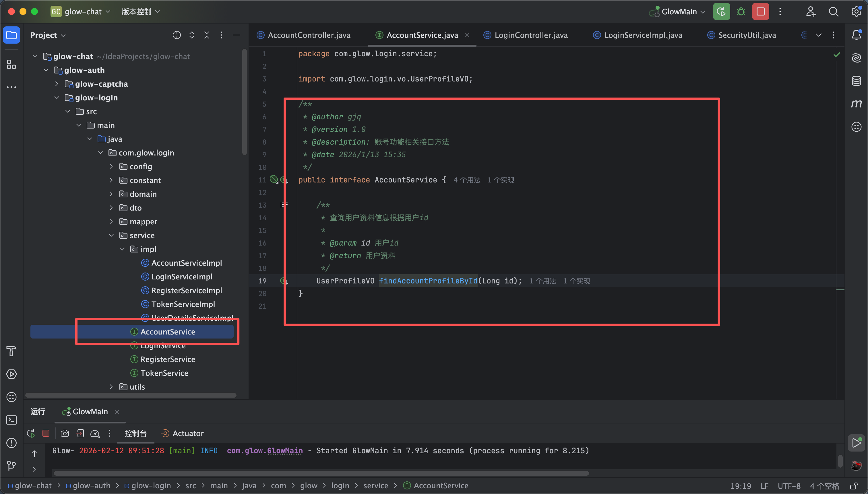Viewport: 868px width, 494px height.
Task: Stop the running GlowMain application
Action: (x=760, y=12)
